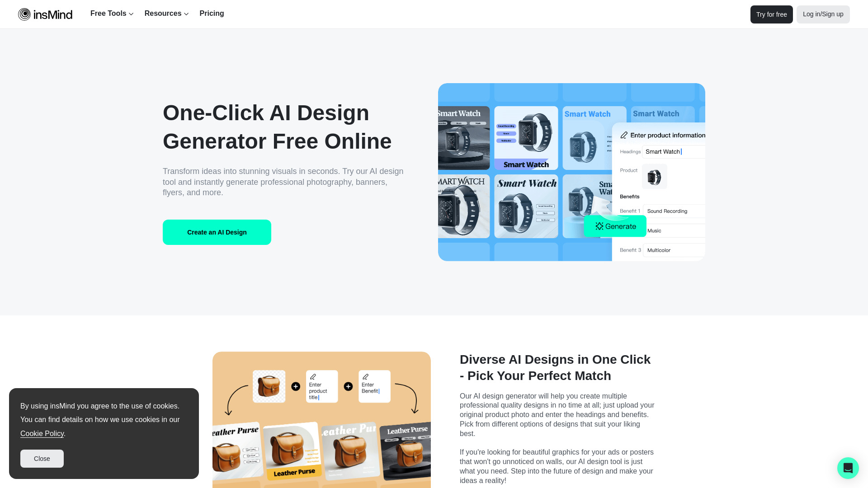868x488 pixels.
Task: Expand the Free Tools menu
Action: point(112,14)
